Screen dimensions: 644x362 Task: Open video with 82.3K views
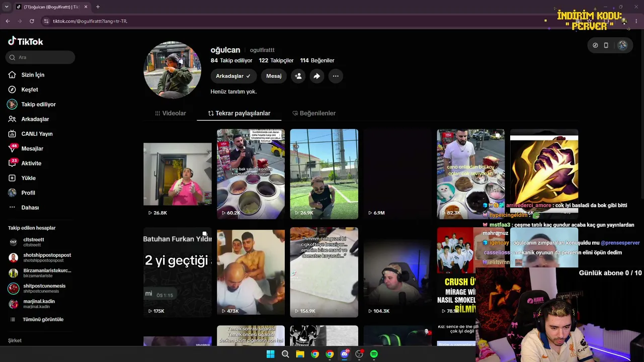(470, 174)
